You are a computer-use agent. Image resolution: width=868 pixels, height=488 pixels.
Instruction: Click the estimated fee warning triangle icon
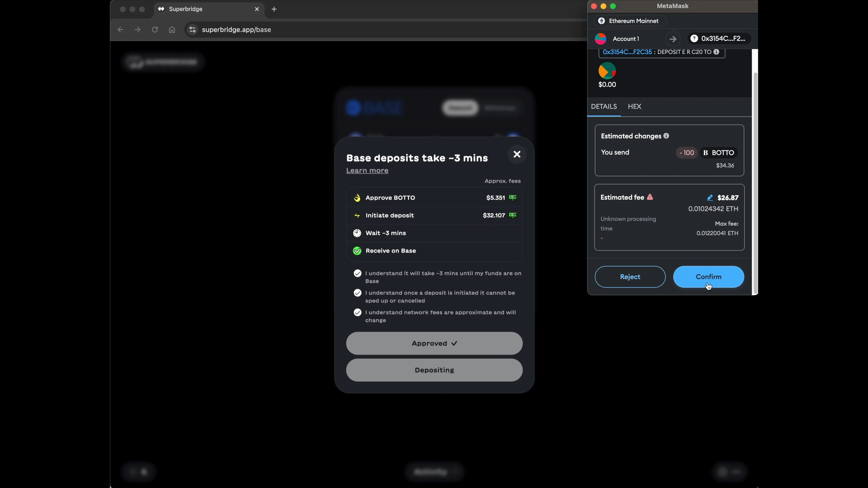click(650, 197)
